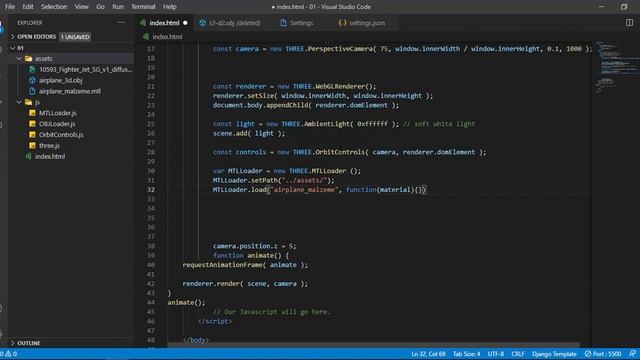Viewport: 640px width, 360px height.
Task: Open the Help menu
Action: pyautogui.click(x=170, y=7)
